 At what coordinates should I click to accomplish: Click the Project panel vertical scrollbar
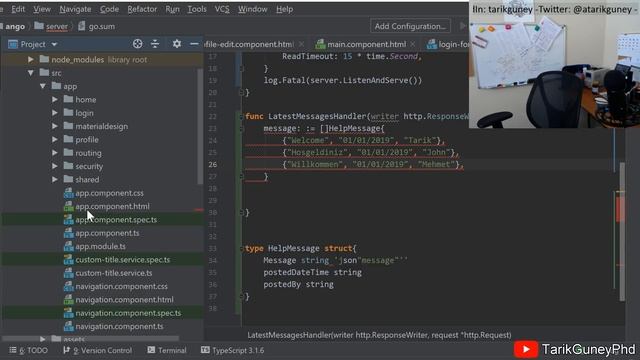point(200,127)
